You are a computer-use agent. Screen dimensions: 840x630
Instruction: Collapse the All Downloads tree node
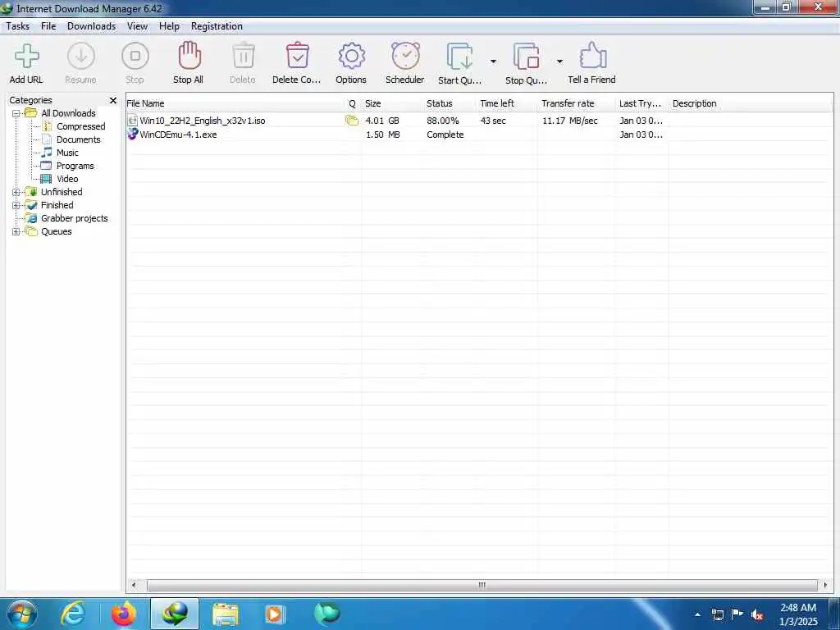click(16, 113)
